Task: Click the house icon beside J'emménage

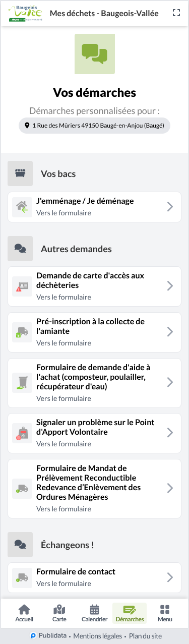Action: coord(22,206)
